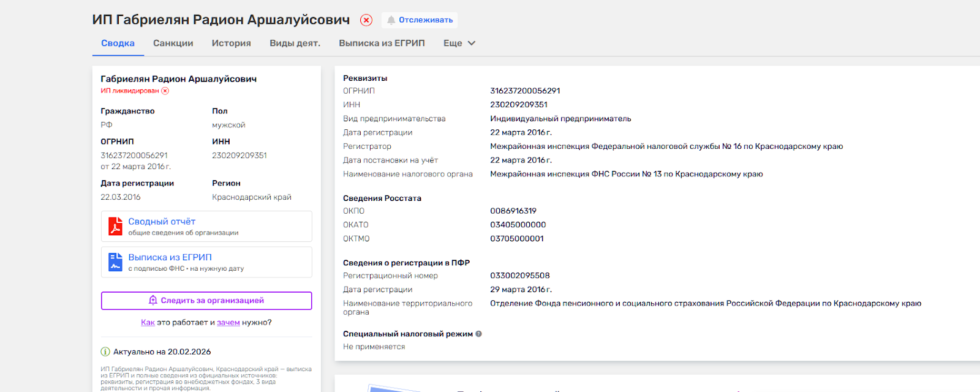Open the История tab

coord(231,43)
